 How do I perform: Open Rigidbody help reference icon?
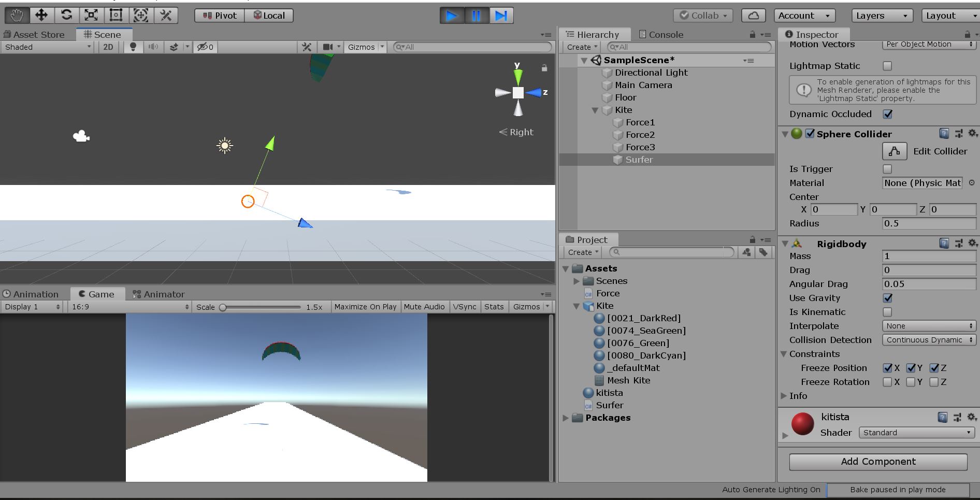click(x=944, y=243)
